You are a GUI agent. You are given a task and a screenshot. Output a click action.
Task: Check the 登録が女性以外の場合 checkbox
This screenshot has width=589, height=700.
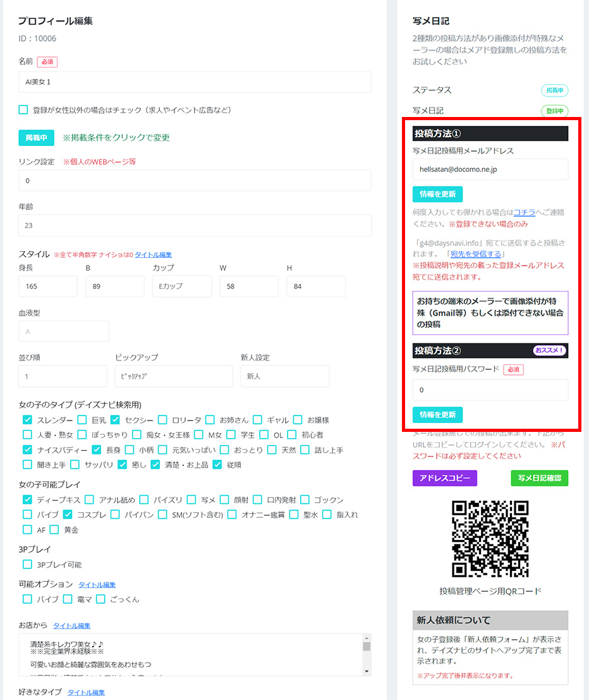point(23,110)
